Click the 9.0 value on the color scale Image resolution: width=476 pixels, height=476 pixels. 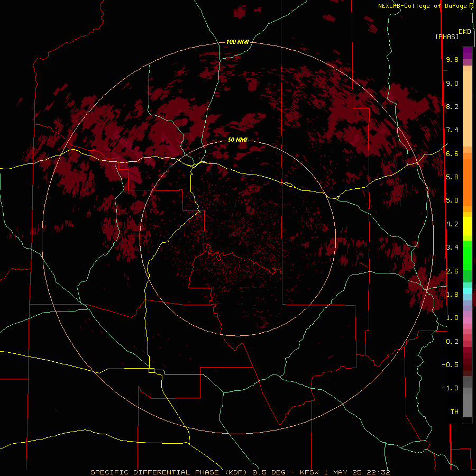pos(452,83)
